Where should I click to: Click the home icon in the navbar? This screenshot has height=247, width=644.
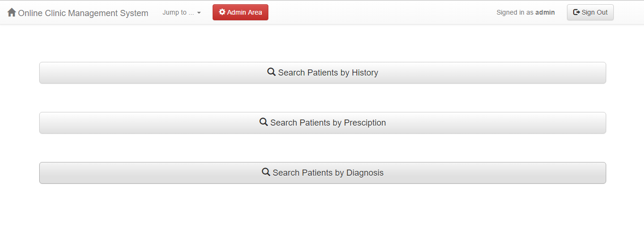12,12
